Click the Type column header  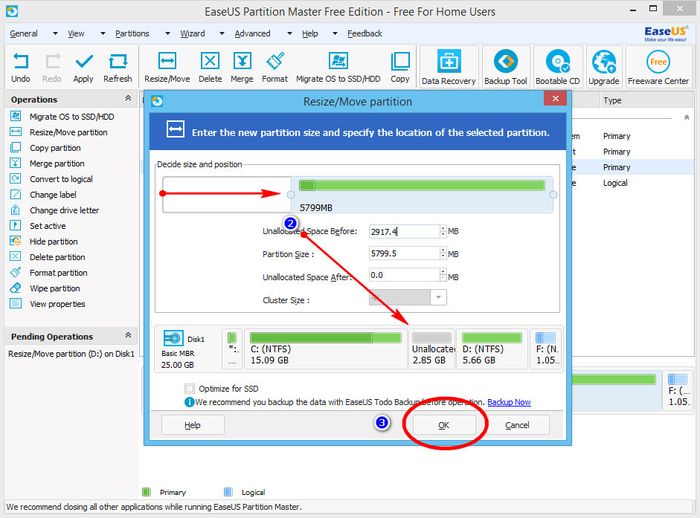(612, 100)
